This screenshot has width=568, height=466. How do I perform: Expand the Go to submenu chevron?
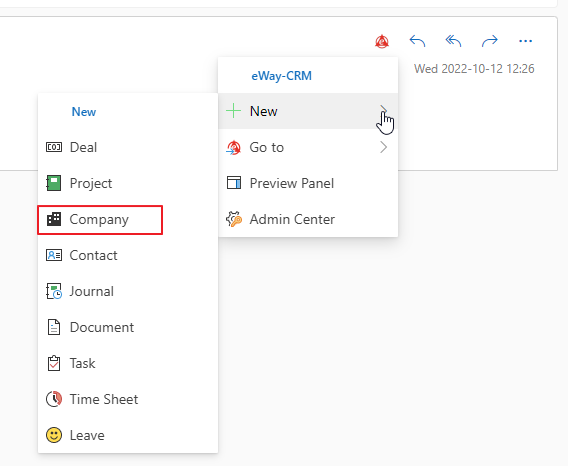point(383,147)
